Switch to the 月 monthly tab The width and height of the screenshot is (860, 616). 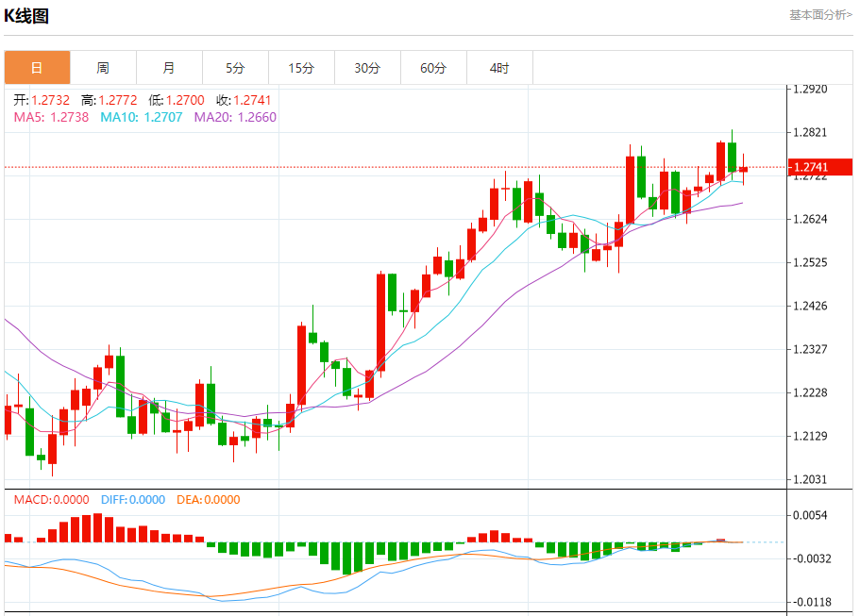170,68
